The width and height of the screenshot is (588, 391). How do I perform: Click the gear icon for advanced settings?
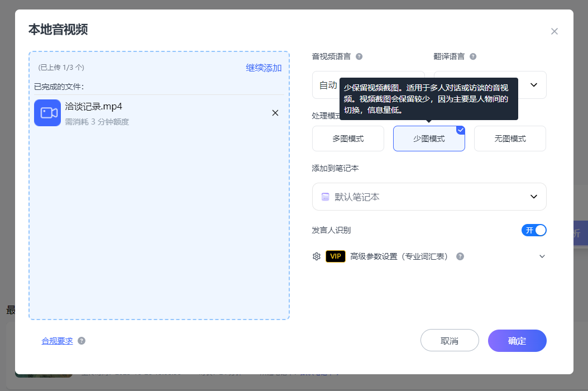[x=317, y=256]
